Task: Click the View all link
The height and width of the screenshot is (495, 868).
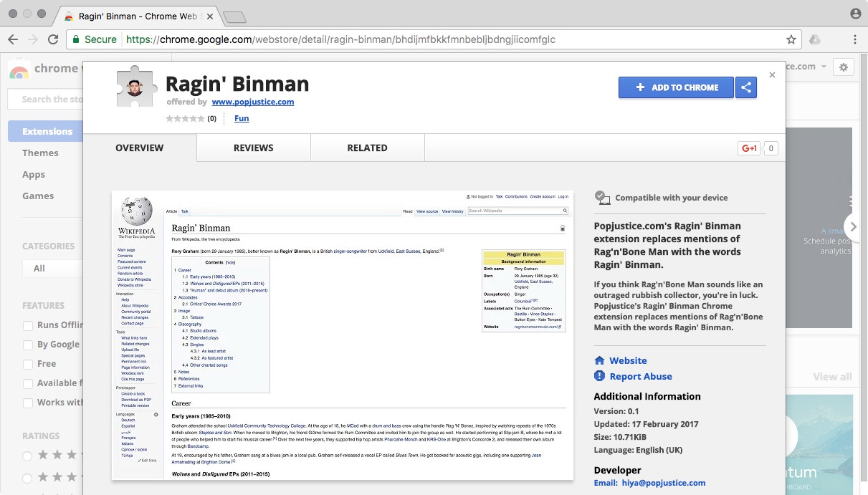Action: point(832,377)
